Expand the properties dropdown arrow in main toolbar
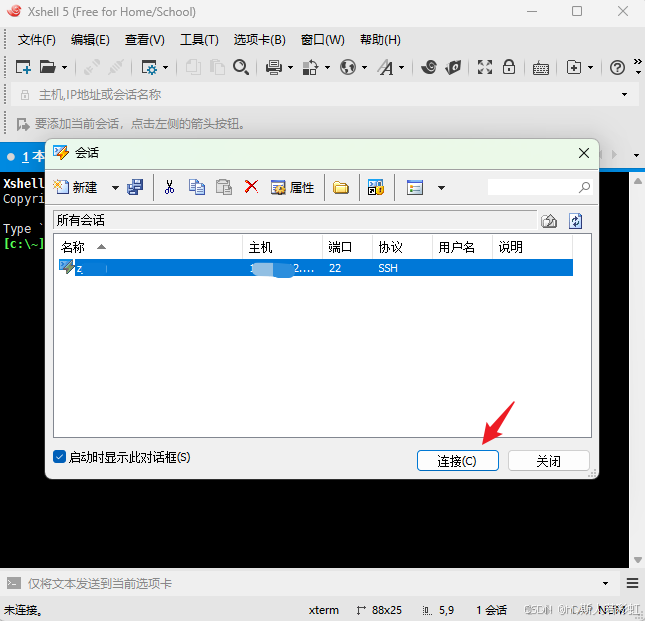The width and height of the screenshot is (645, 621). tap(165, 67)
